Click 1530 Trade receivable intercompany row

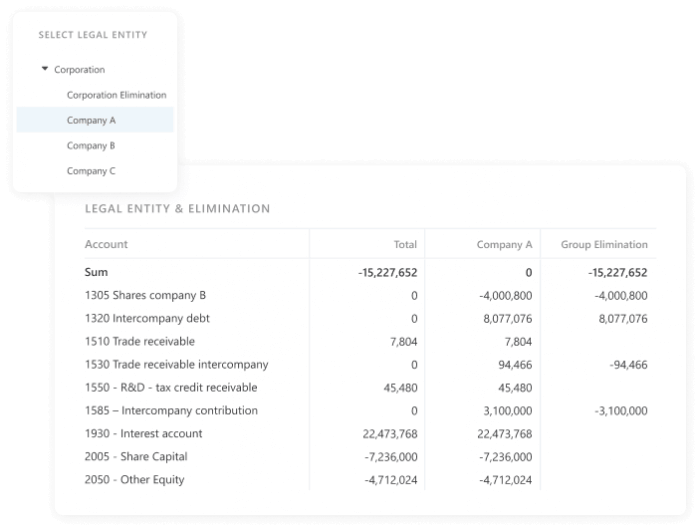click(176, 365)
